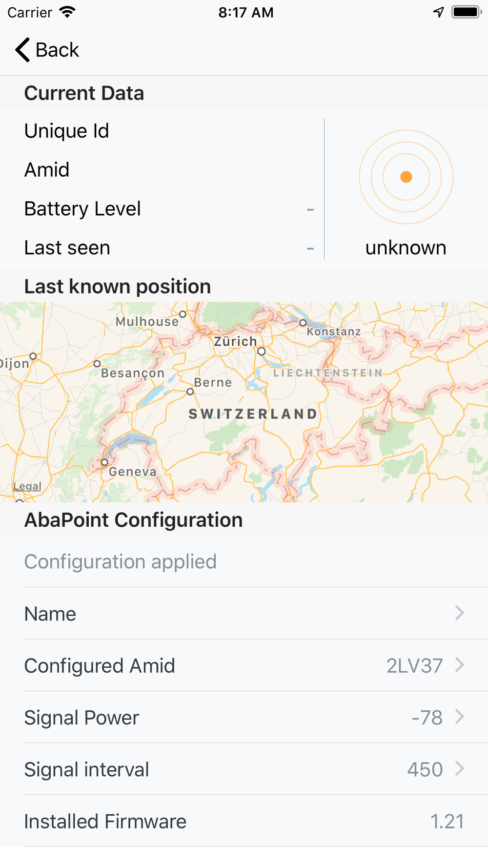488x868 pixels.
Task: Tap the Berne city marker on map
Action: pyautogui.click(x=190, y=392)
